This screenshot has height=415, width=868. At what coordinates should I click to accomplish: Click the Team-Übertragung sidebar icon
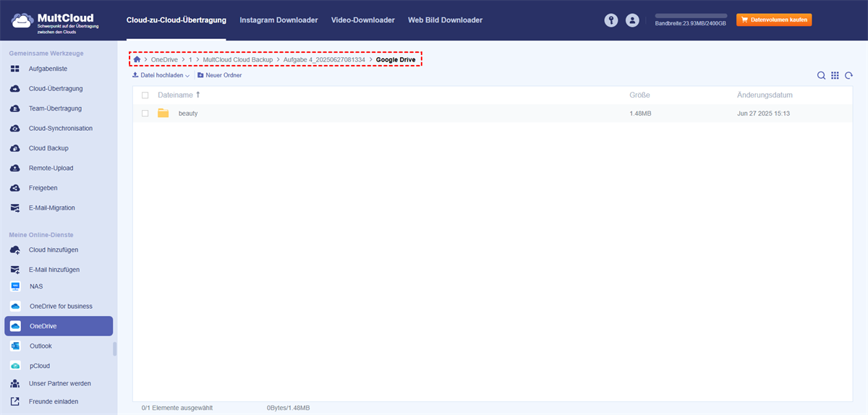[x=14, y=108]
